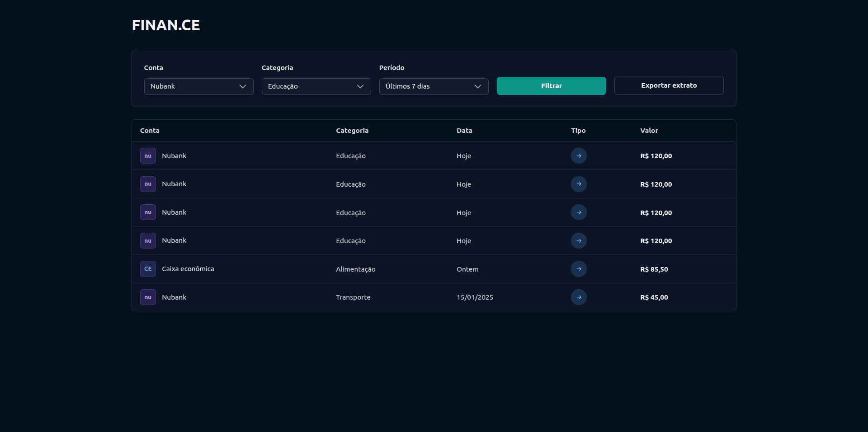The height and width of the screenshot is (432, 868).
Task: Click the arrow type icon in the 15/01/2025 row
Action: (579, 297)
